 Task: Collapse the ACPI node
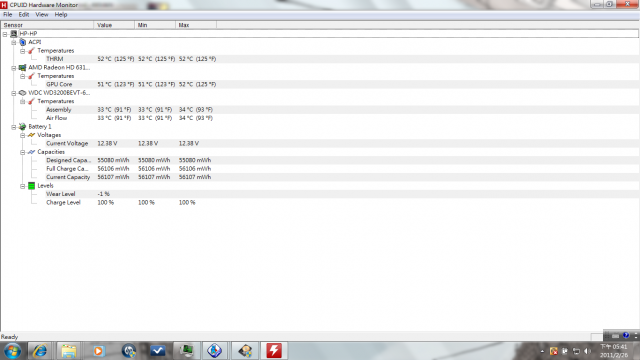(14, 42)
